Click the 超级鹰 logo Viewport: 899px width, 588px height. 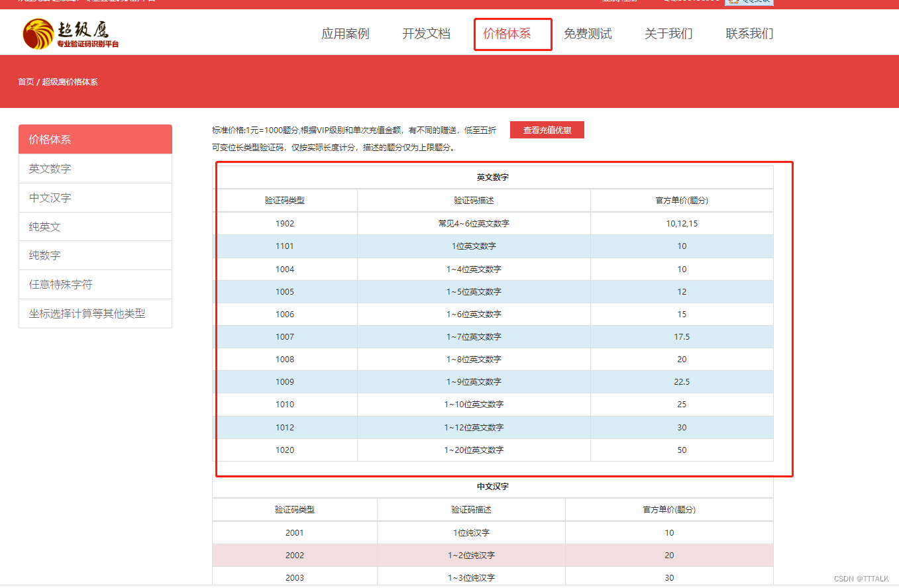[71, 34]
